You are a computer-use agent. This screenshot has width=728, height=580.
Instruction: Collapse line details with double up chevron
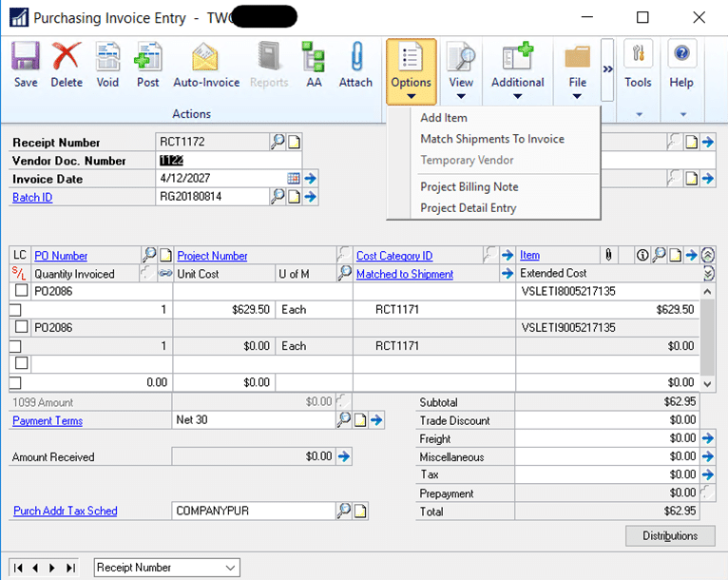pyautogui.click(x=708, y=255)
